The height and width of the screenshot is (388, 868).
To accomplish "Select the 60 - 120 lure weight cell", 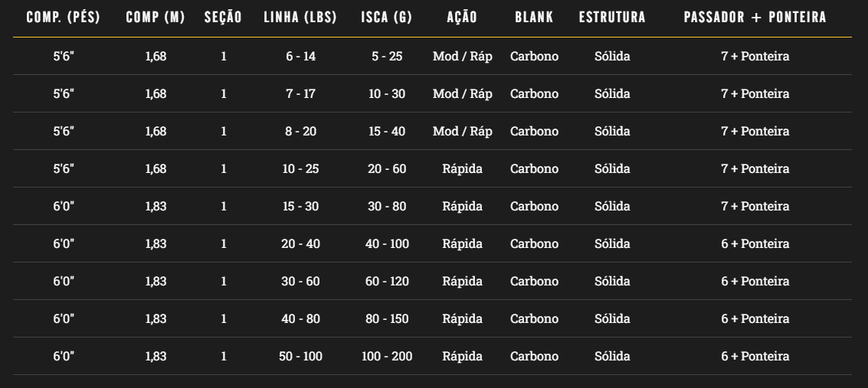I will tap(387, 282).
